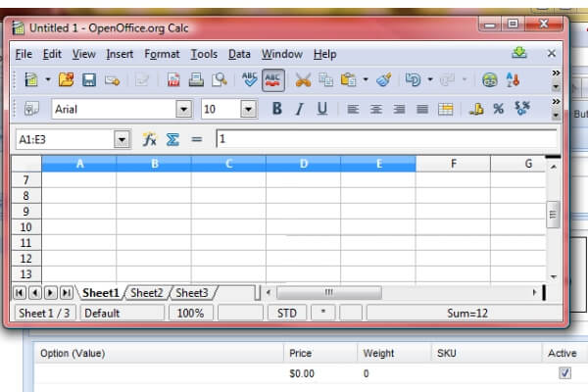Open the File menu
The height and width of the screenshot is (392, 588).
point(24,54)
